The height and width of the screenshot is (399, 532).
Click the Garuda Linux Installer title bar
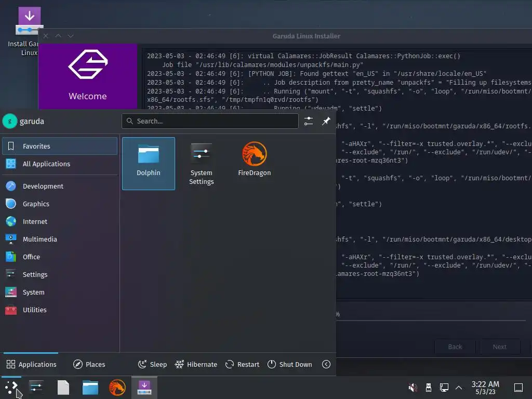307,36
